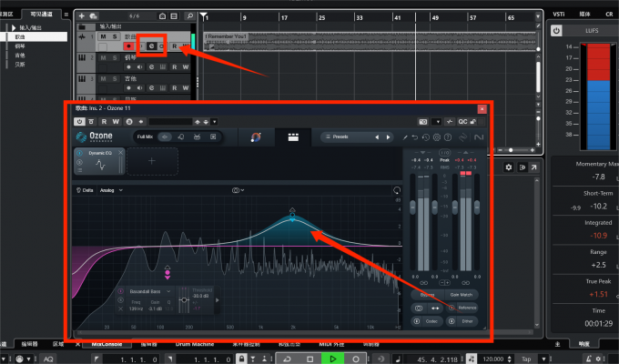Click the stereo link icon under output faders
Screen dimensions: 619x364
465,283
